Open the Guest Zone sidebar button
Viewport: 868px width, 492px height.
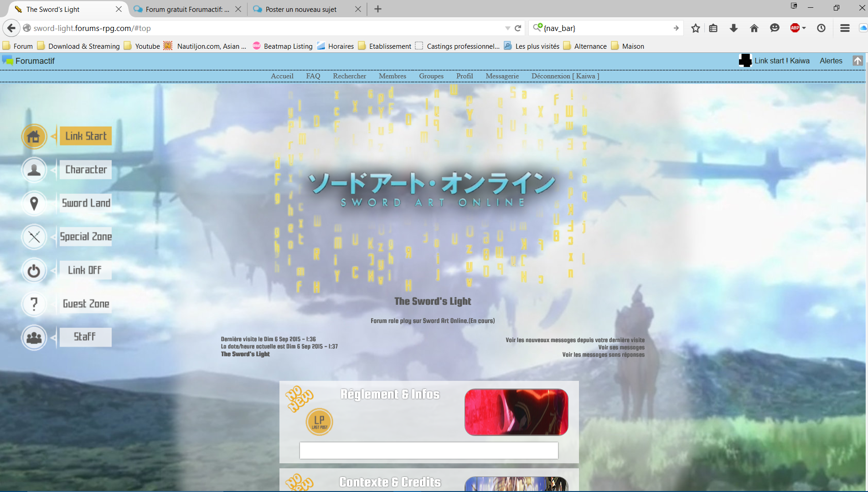tap(86, 303)
